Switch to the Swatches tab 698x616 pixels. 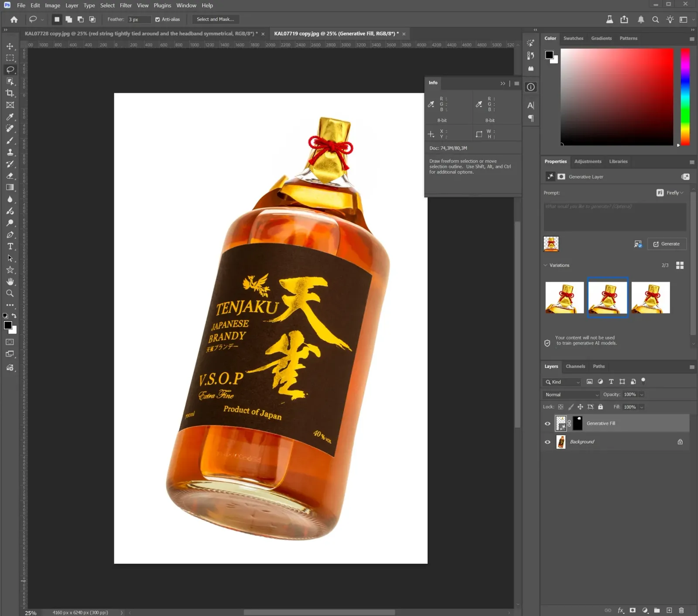[x=573, y=38]
